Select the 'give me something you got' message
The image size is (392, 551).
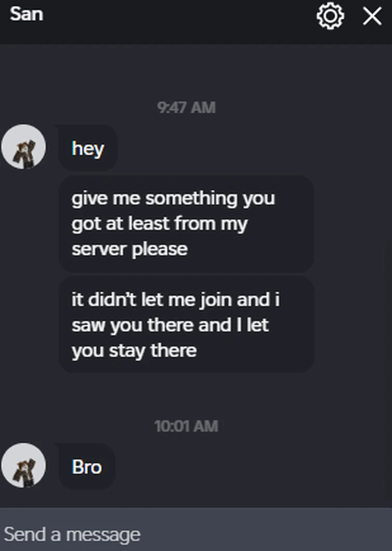pyautogui.click(x=185, y=224)
